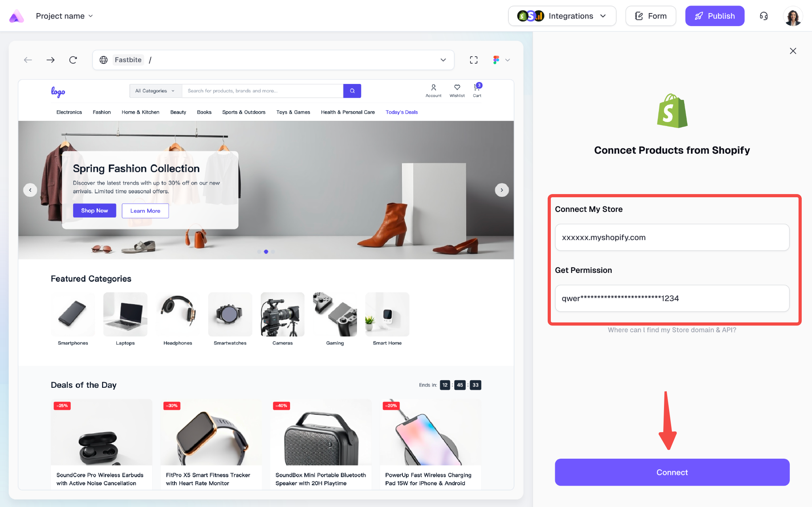Click the store domain help link
Image resolution: width=812 pixels, height=507 pixels.
pyautogui.click(x=672, y=330)
